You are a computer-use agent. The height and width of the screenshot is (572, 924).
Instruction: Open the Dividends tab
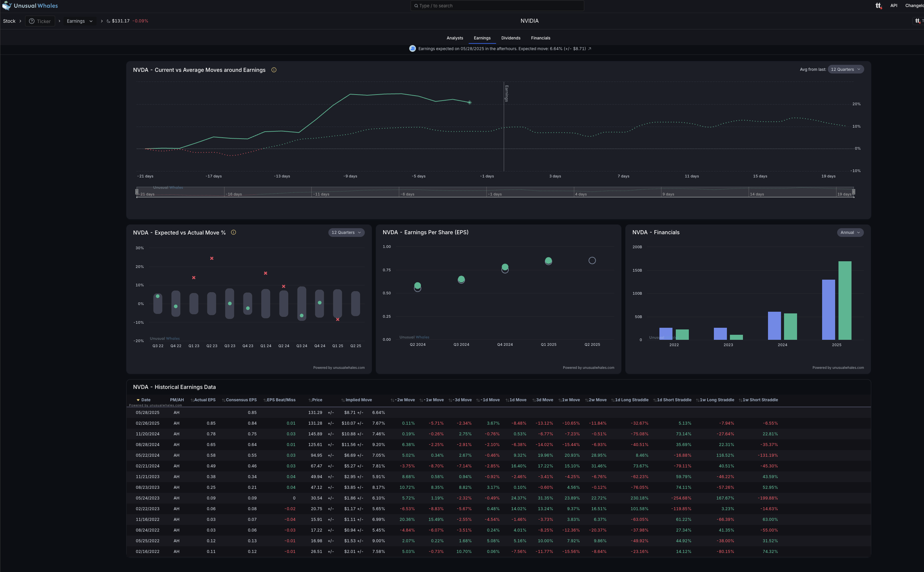(510, 38)
